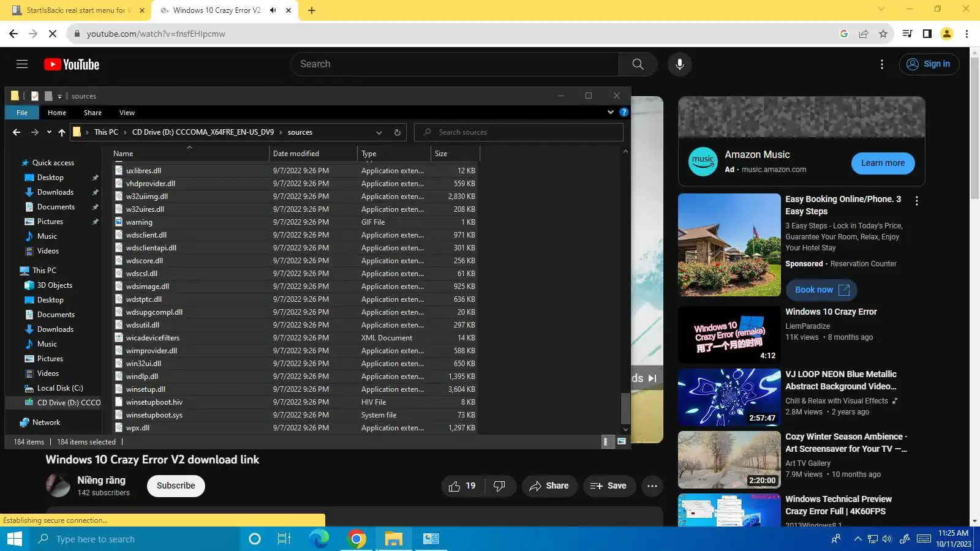Share this page from the address bar
Viewport: 980px width, 551px height.
point(864,34)
